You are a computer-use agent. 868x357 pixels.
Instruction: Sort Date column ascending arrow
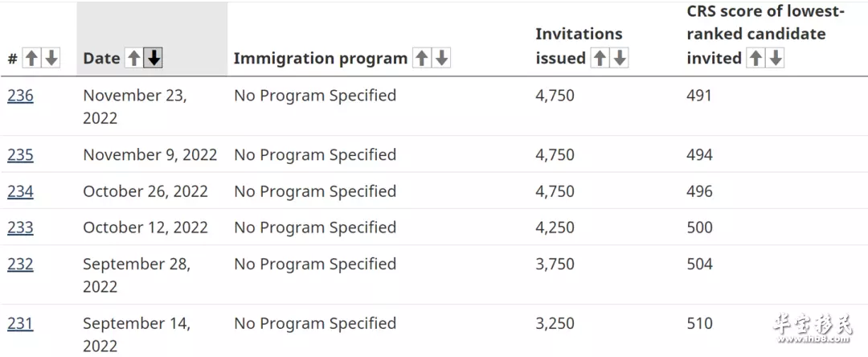(133, 58)
